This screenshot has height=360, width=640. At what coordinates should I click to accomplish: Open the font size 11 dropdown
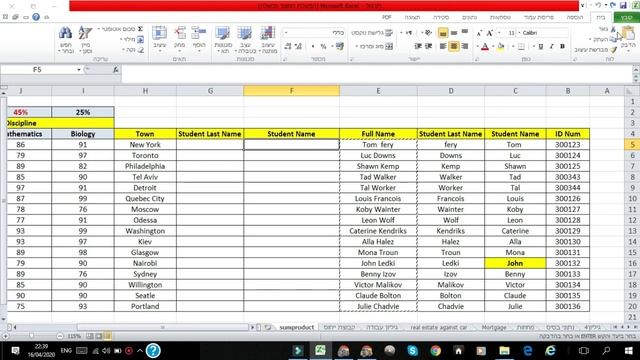pyautogui.click(x=499, y=33)
